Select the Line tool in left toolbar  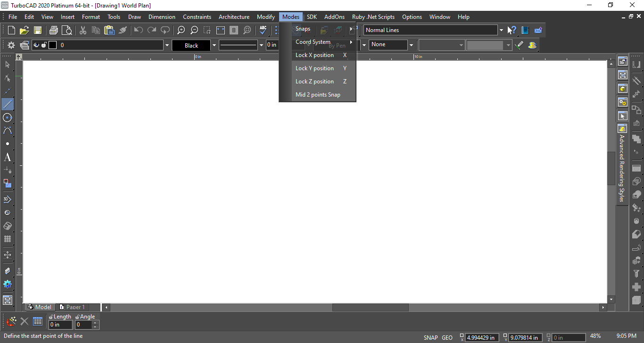tap(8, 104)
